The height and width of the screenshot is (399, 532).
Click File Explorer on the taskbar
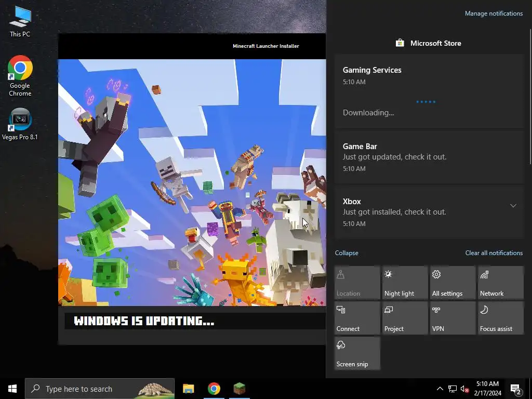[x=188, y=389]
